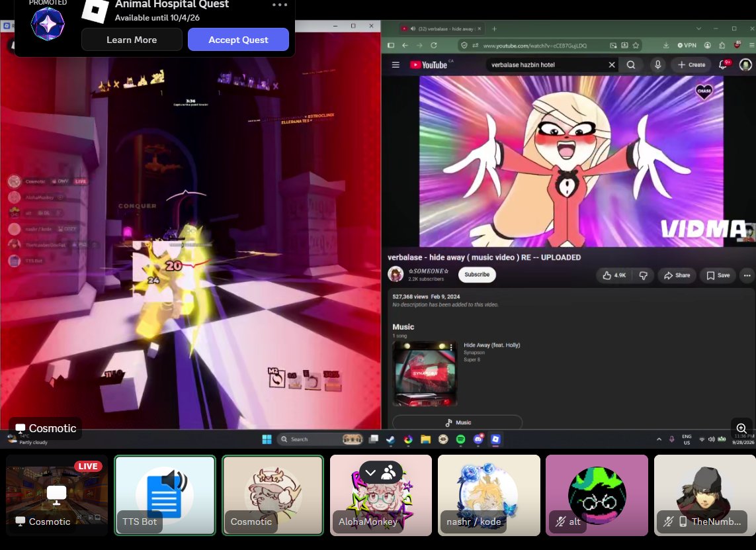Click the Windows taskbar Search box
The width and height of the screenshot is (756, 550).
tap(319, 439)
